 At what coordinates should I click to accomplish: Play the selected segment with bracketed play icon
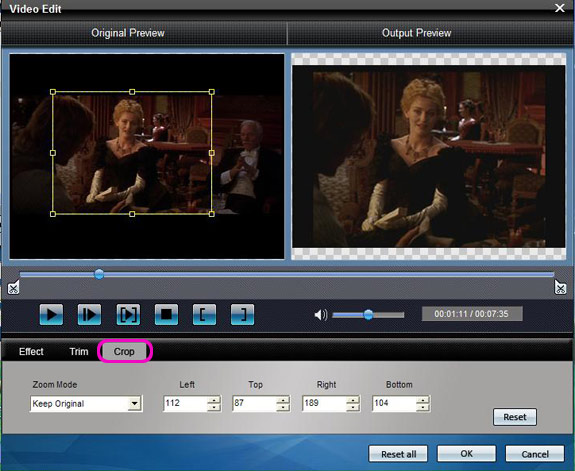click(128, 314)
